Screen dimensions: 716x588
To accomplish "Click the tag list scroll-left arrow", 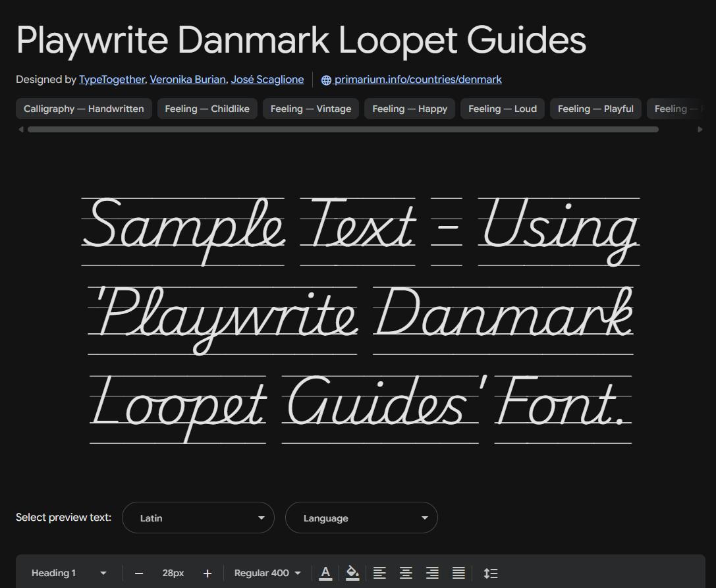I will [21, 130].
